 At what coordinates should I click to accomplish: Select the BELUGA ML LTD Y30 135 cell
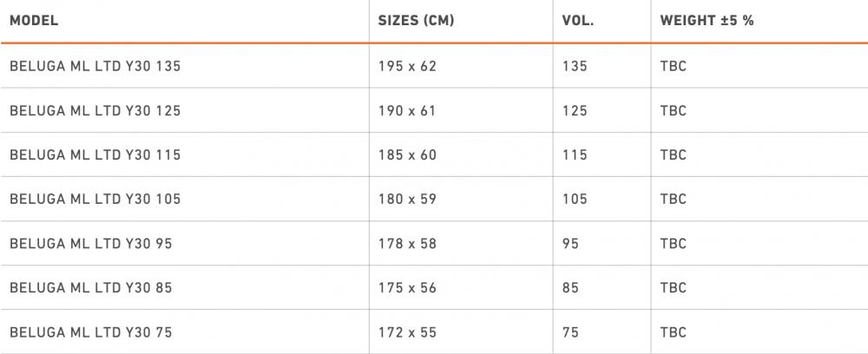tap(95, 66)
